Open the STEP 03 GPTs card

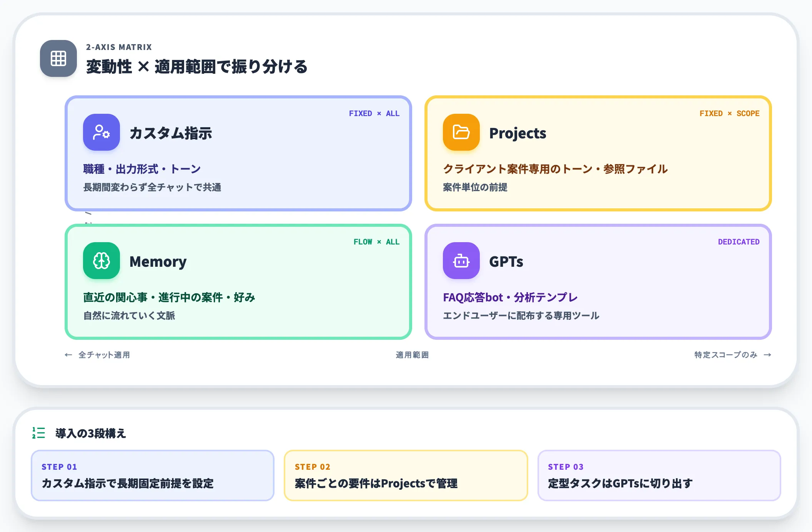tap(659, 475)
